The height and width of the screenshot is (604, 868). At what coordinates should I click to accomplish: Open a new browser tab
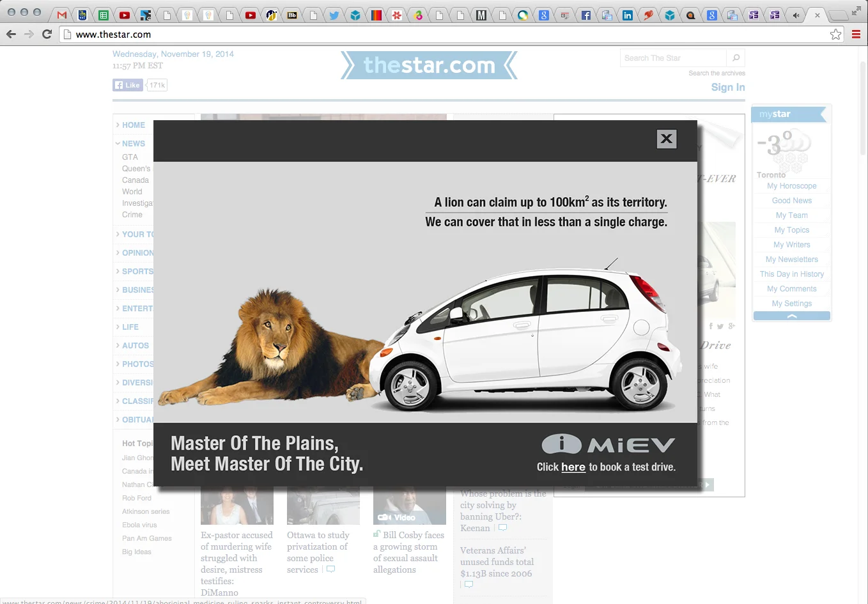coord(838,15)
